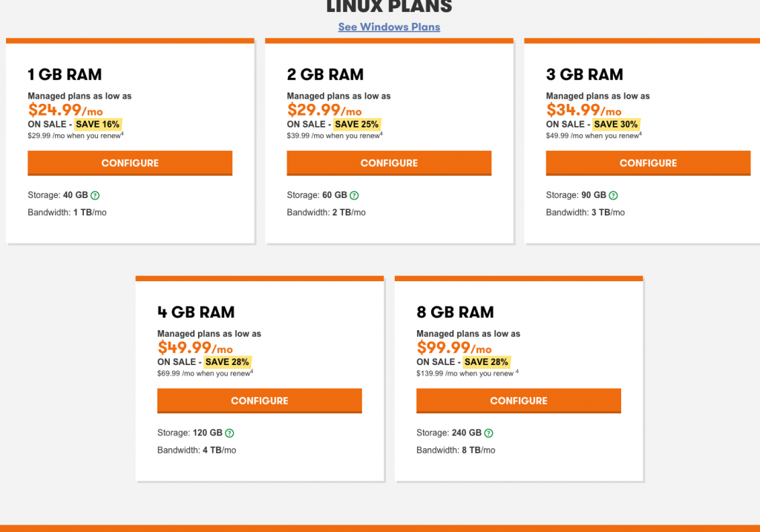Click the SAVE 16% sale badge
The height and width of the screenshot is (532, 760).
[98, 125]
